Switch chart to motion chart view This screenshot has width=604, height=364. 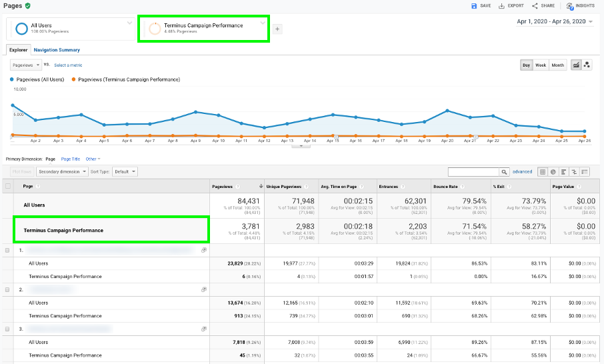pyautogui.click(x=587, y=65)
